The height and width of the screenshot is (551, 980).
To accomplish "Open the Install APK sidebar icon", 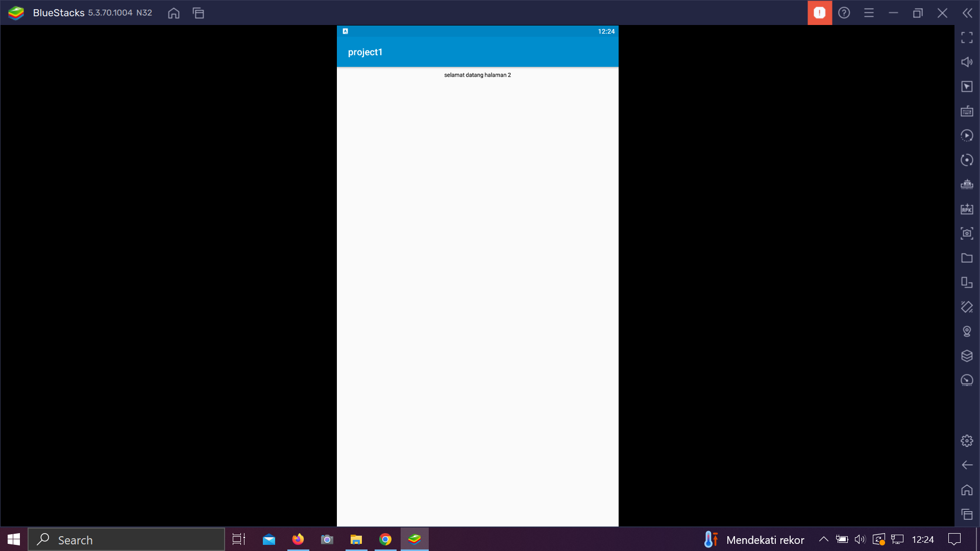I will (x=967, y=209).
